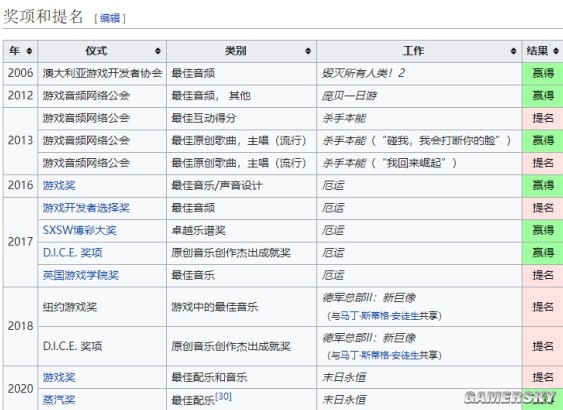Select 杀手本能（"我回来崛起"）cell
The image size is (563, 410).
419,163
